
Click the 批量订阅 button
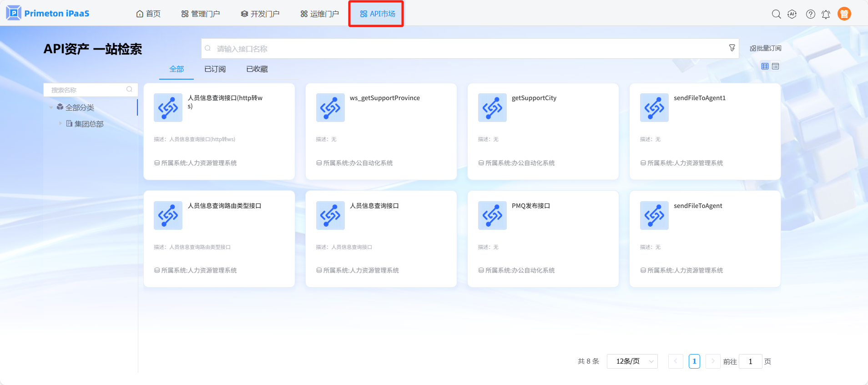[x=765, y=48]
